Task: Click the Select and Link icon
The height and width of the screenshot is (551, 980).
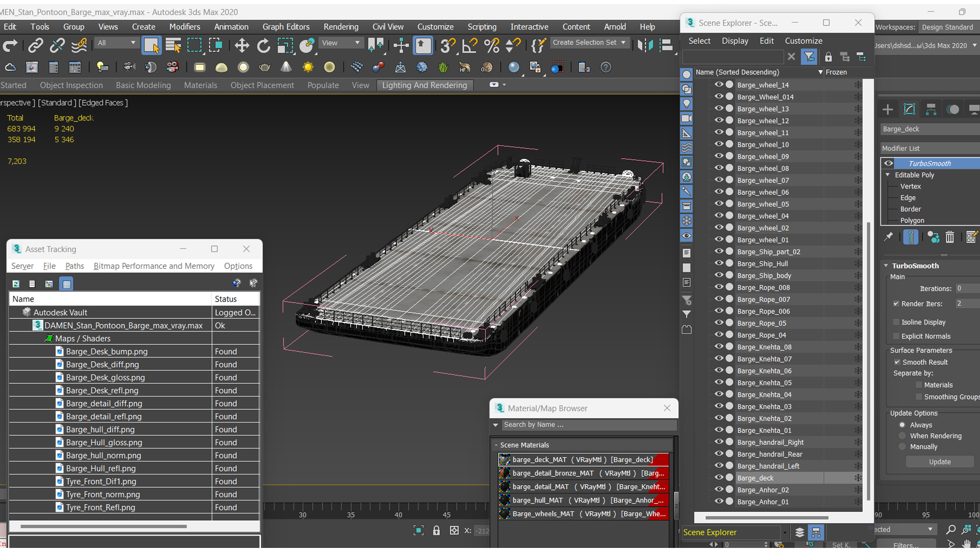Action: coord(35,46)
